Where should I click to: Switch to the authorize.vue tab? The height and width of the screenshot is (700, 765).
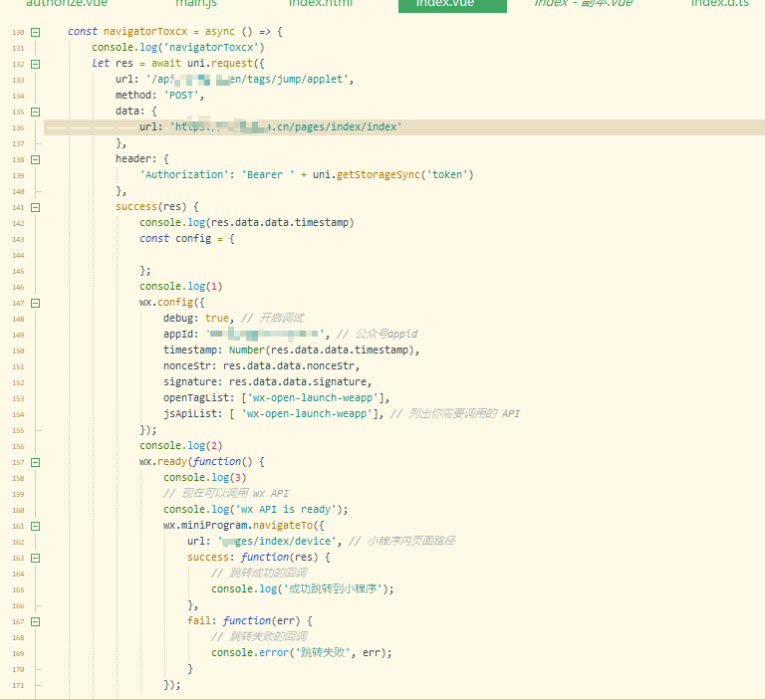[67, 4]
